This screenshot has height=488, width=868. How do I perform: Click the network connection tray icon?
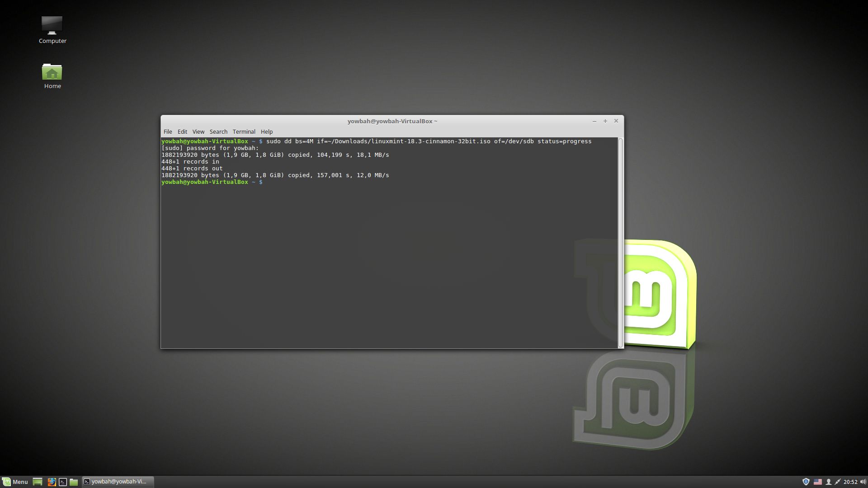click(x=838, y=482)
